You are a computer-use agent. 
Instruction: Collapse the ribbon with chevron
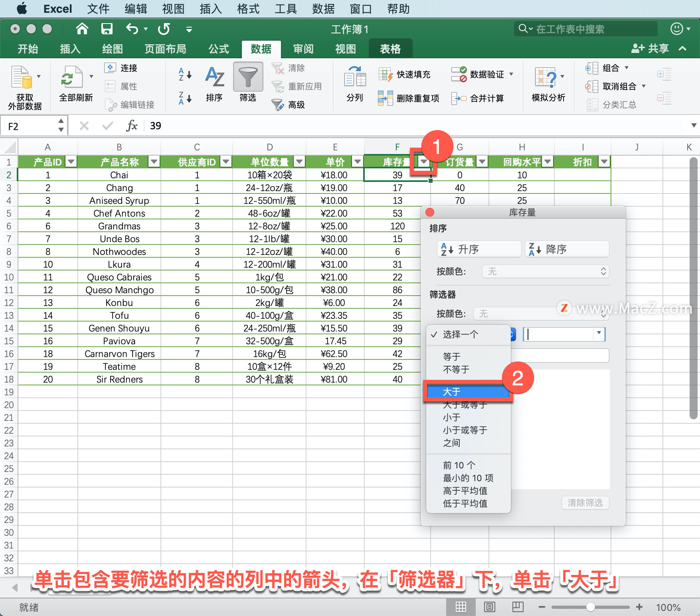pos(682,49)
